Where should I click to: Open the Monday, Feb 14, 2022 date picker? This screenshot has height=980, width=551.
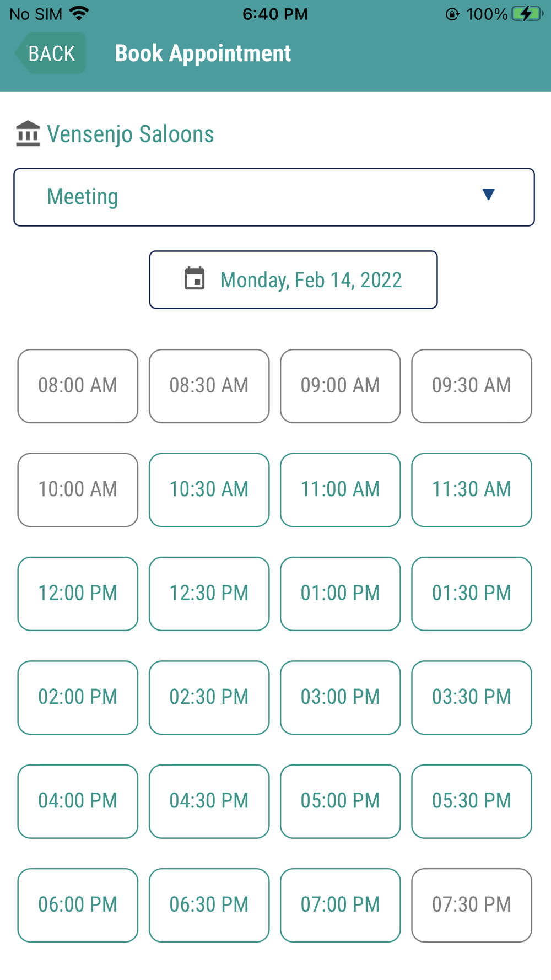[x=294, y=280]
